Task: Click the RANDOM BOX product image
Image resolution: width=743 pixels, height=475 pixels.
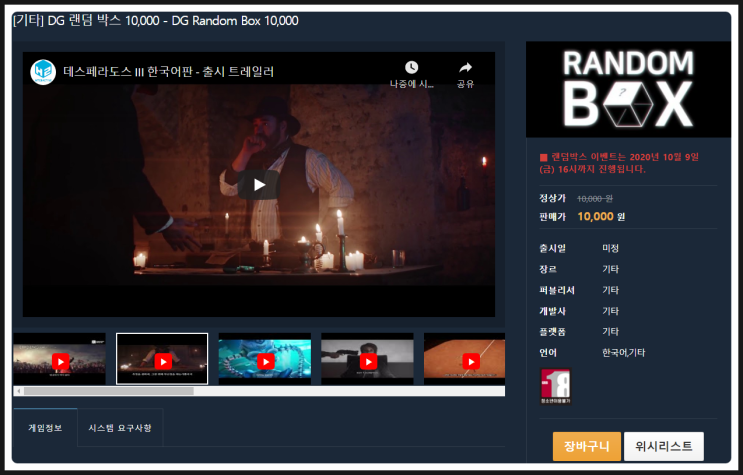Action: point(628,90)
